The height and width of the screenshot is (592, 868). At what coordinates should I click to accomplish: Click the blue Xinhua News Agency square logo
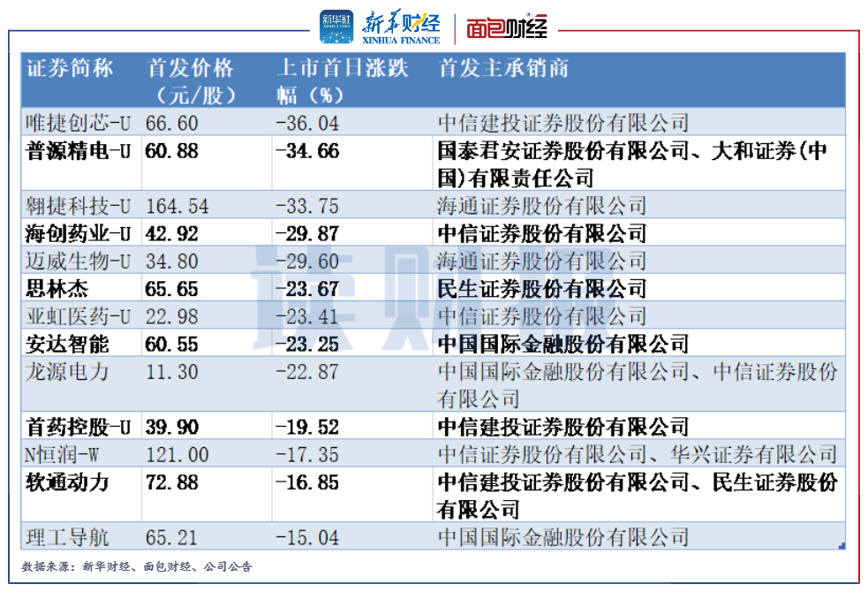(x=336, y=27)
